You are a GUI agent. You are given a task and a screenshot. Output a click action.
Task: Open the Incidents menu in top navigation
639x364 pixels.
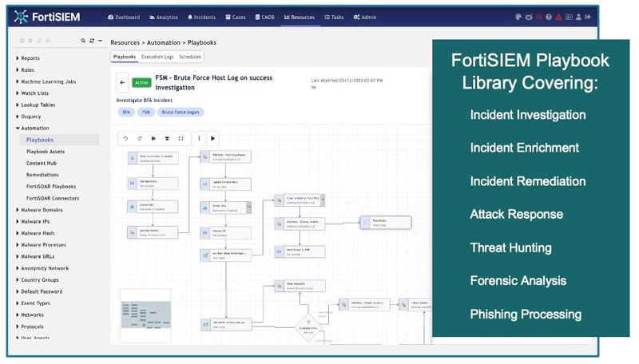(202, 17)
